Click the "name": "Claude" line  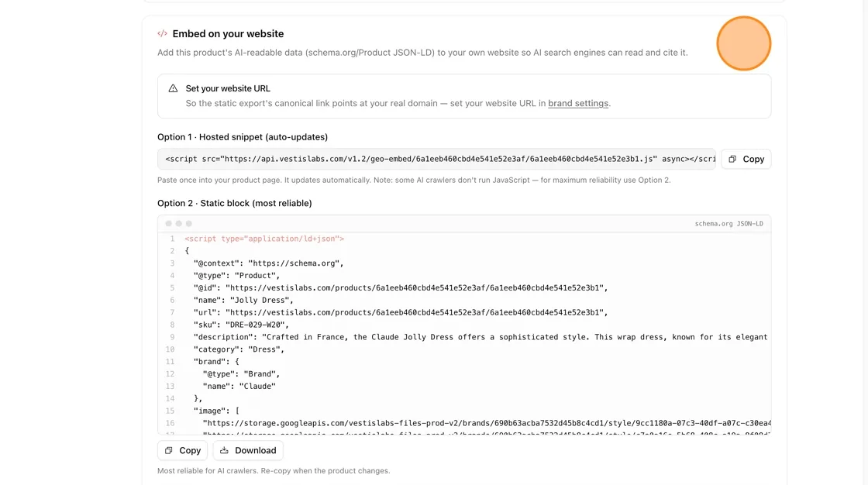[x=239, y=387]
